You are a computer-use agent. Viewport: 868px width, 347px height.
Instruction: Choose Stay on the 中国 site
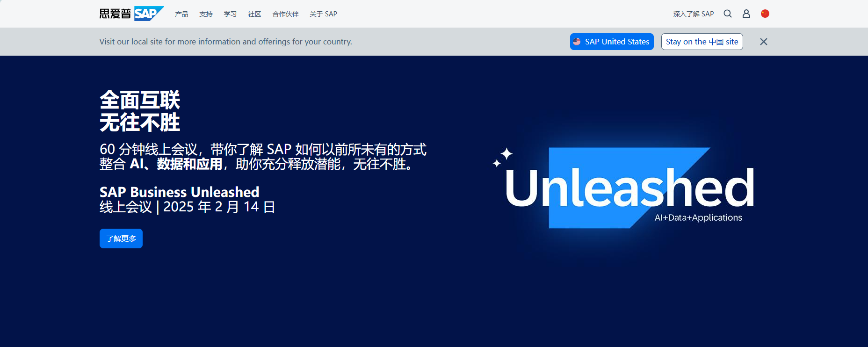[x=702, y=42]
